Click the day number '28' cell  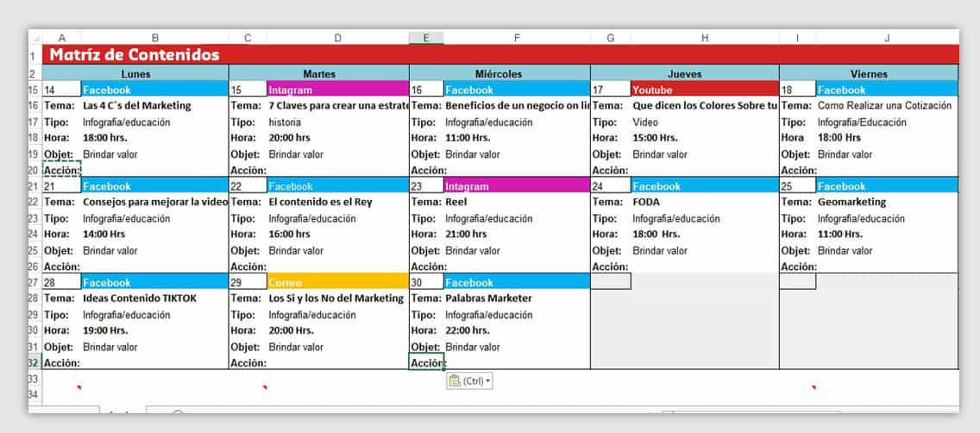[61, 282]
